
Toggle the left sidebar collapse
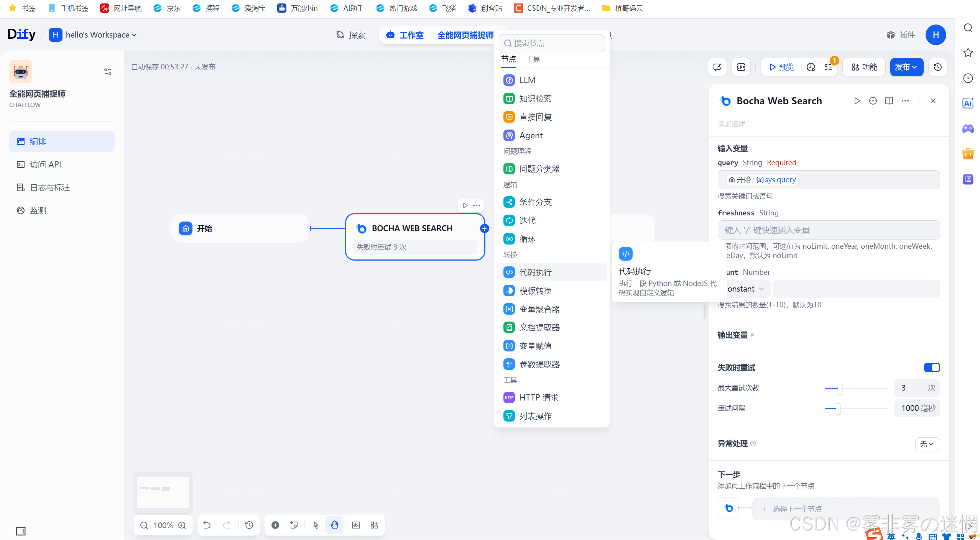pyautogui.click(x=21, y=531)
